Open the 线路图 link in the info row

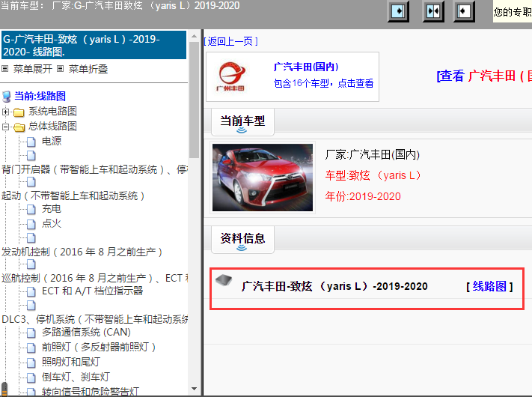(489, 286)
